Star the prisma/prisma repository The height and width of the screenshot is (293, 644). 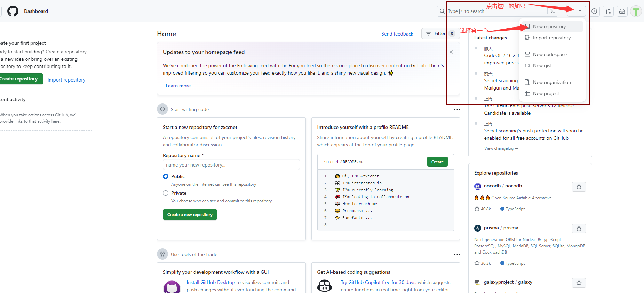(579, 229)
